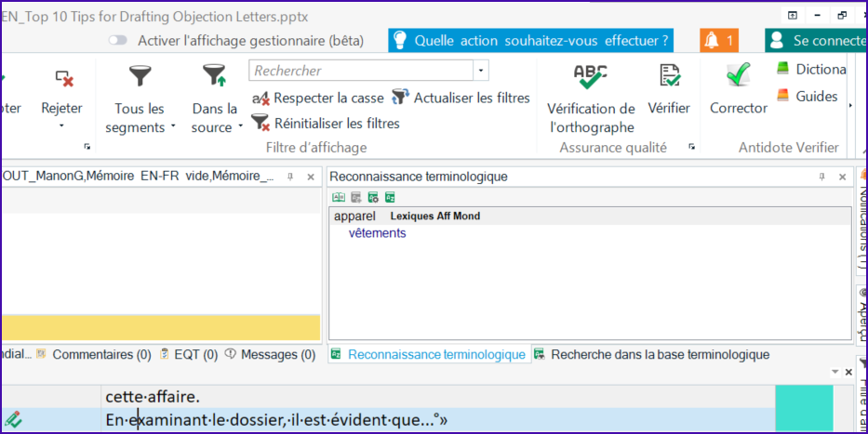Open the Rejeter dropdown arrow
Image resolution: width=868 pixels, height=434 pixels.
(61, 126)
